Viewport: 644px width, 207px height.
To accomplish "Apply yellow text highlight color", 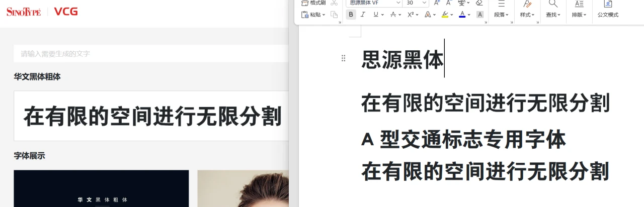I will click(445, 15).
